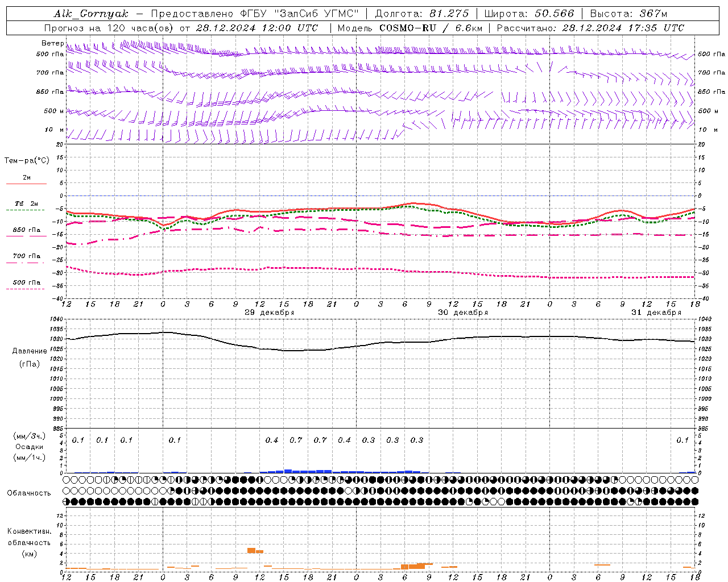Click the (мм/3ч.) precipitation unit label
Screen dimensions: 728x582
click(x=30, y=436)
